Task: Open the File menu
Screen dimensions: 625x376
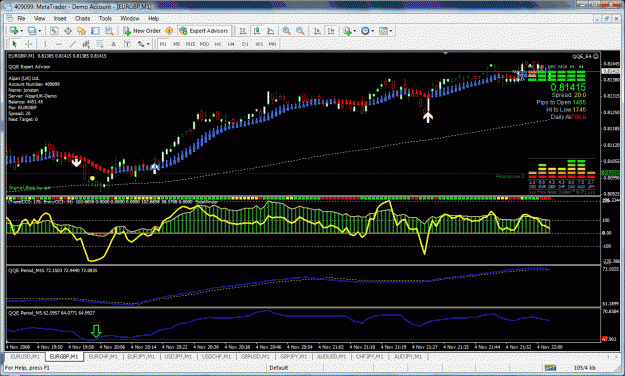Action: [21, 18]
